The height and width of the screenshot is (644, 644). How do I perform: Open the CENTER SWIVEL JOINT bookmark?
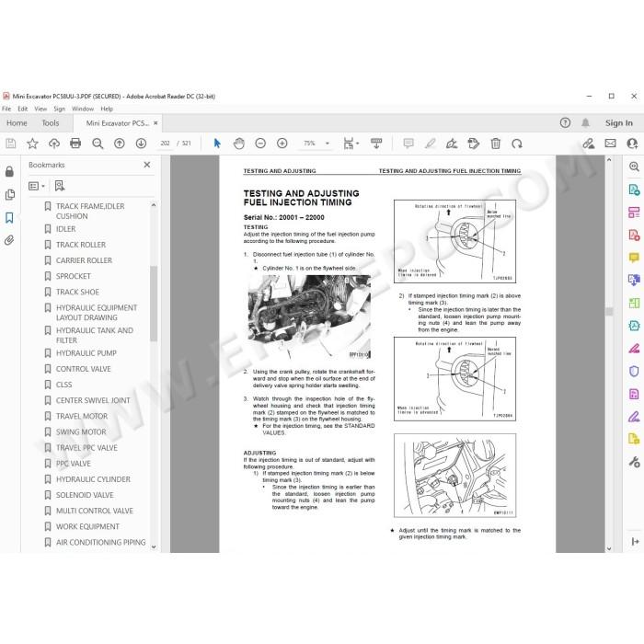point(93,400)
